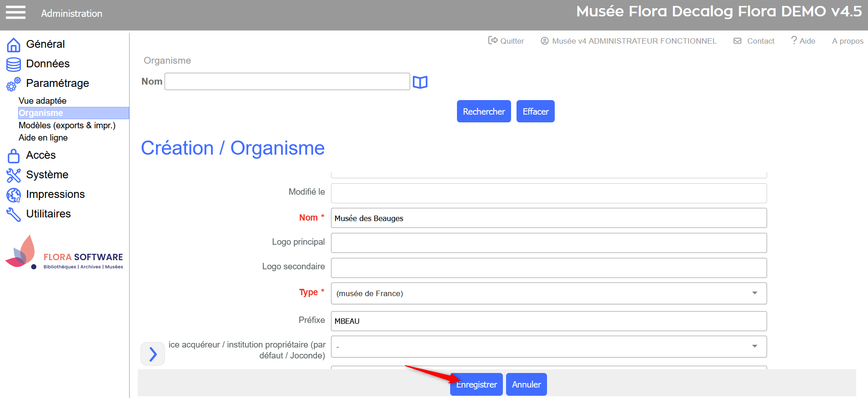The width and height of the screenshot is (868, 398).
Task: Open Modèles (exports & impr.) menu item
Action: [x=67, y=126]
